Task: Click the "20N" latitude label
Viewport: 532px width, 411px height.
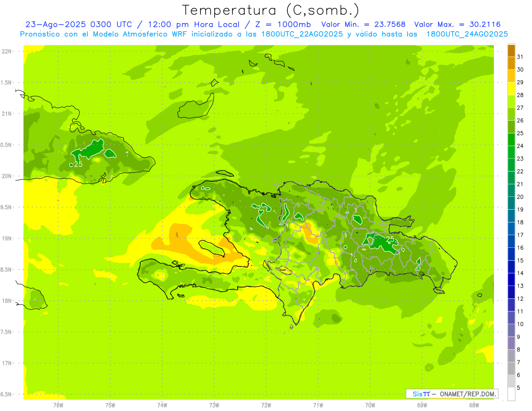Action: pyautogui.click(x=6, y=176)
